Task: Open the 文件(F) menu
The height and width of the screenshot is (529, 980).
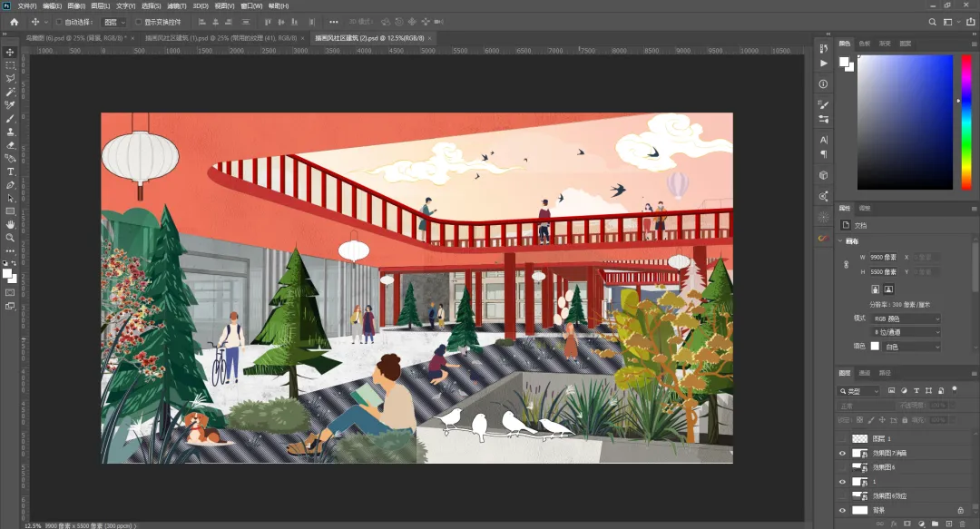Action: 27,5
